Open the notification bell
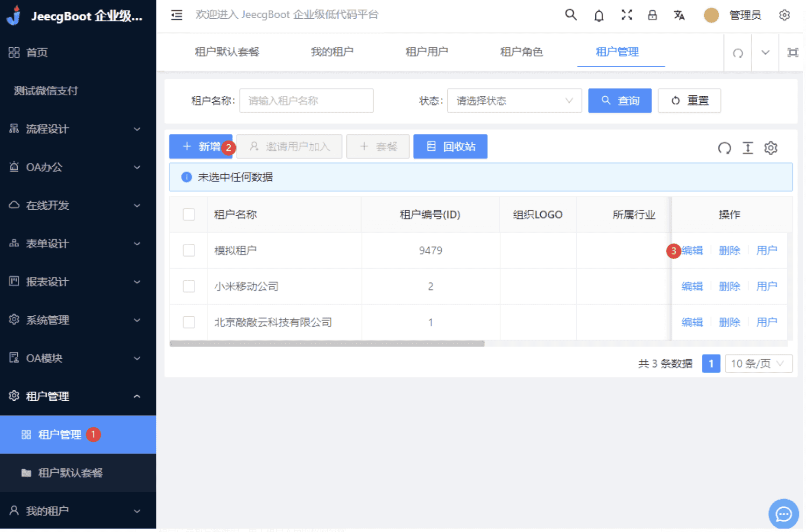The width and height of the screenshot is (806, 532). click(599, 15)
